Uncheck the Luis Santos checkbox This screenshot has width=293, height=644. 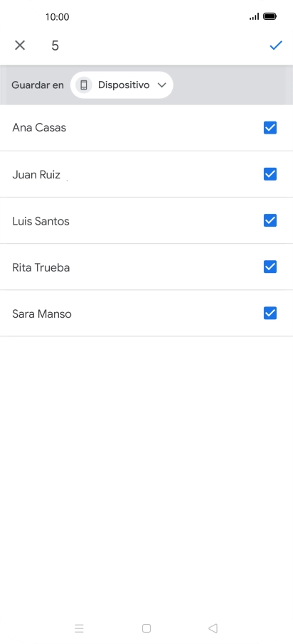(x=270, y=220)
